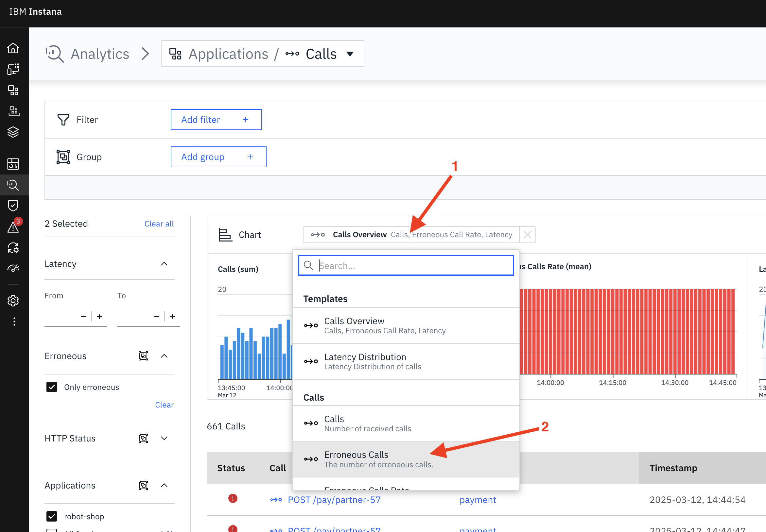Remove the Calls Overview chart selection
The height and width of the screenshot is (532, 766).
[x=528, y=235]
